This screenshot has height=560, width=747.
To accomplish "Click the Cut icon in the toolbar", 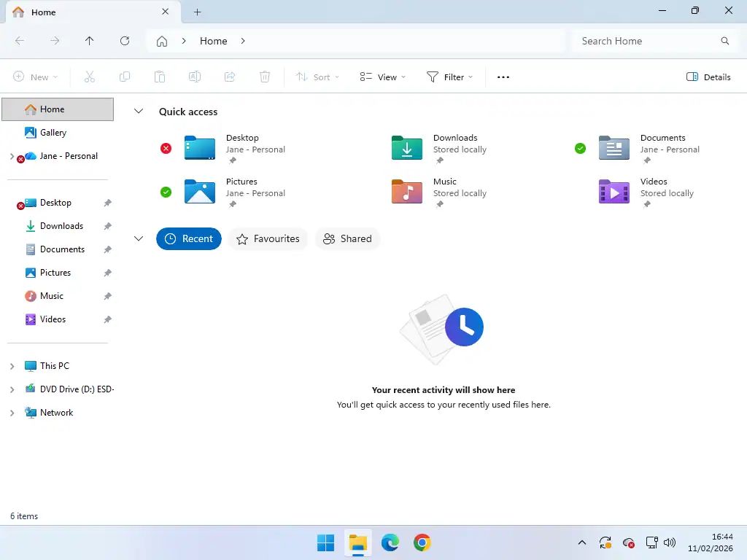I will click(x=90, y=77).
